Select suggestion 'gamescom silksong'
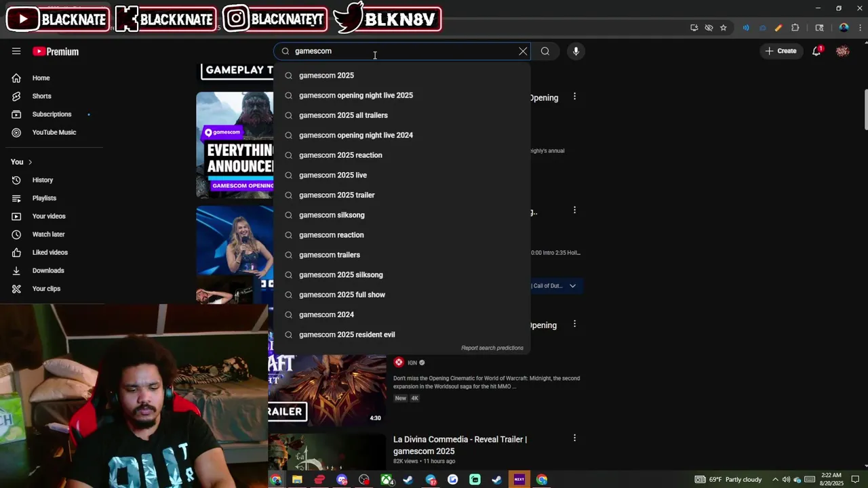 (401, 215)
